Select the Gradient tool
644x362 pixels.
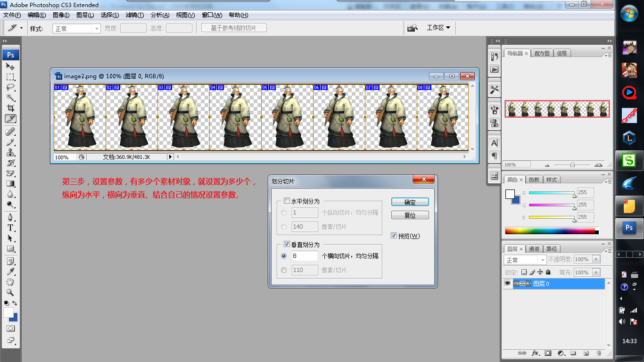(10, 184)
